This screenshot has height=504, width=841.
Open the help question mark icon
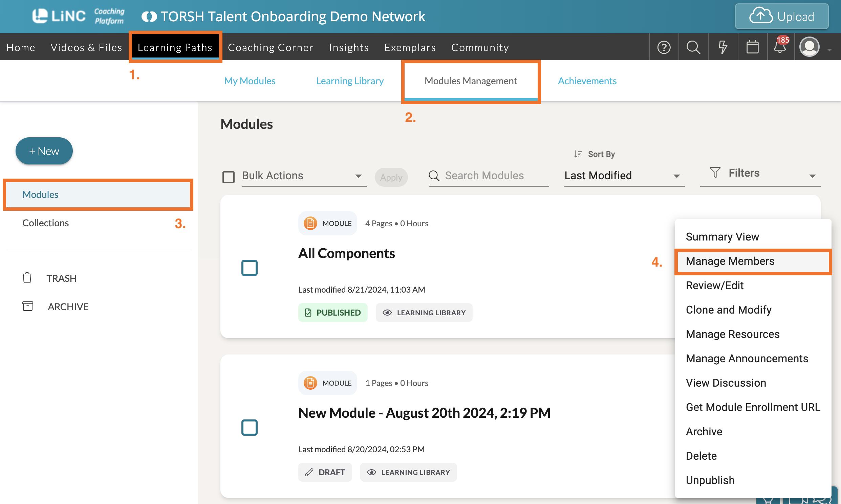[x=664, y=47]
